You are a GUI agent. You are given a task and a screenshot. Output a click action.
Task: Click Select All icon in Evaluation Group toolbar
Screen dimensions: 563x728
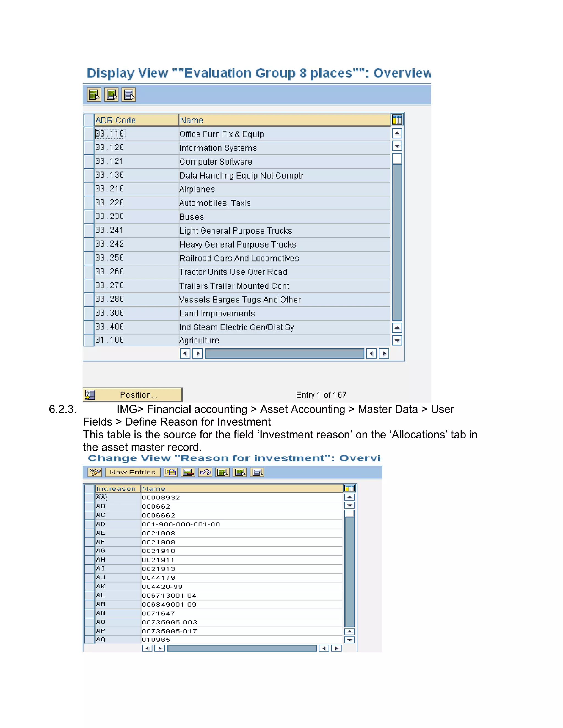point(94,95)
